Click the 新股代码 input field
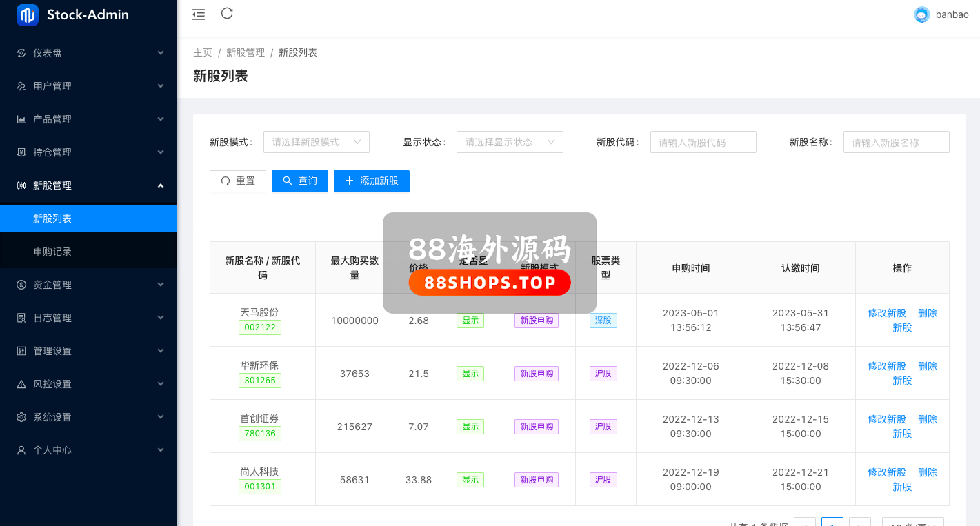The width and height of the screenshot is (980, 526). [703, 142]
